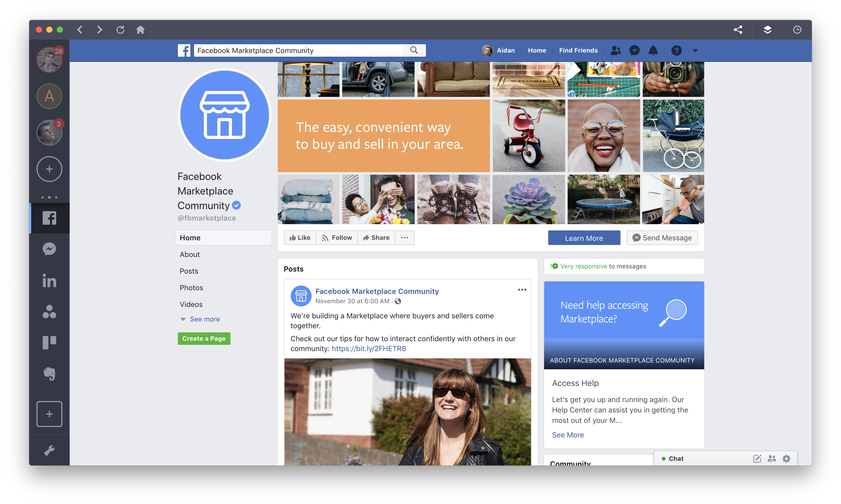
Task: Open the help question mark icon
Action: (676, 51)
